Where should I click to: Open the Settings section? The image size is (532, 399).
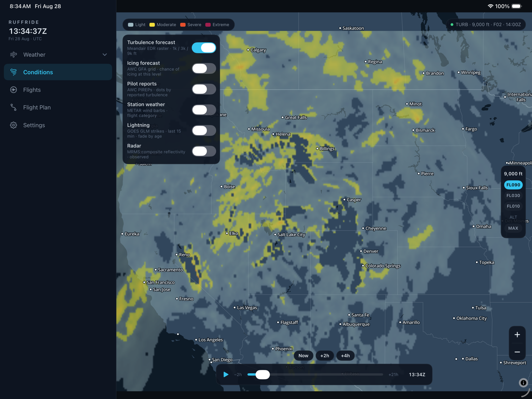(58, 125)
